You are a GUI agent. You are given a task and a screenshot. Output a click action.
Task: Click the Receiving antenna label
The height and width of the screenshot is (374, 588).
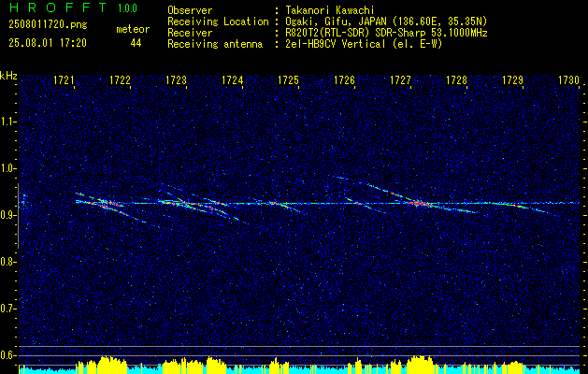215,44
